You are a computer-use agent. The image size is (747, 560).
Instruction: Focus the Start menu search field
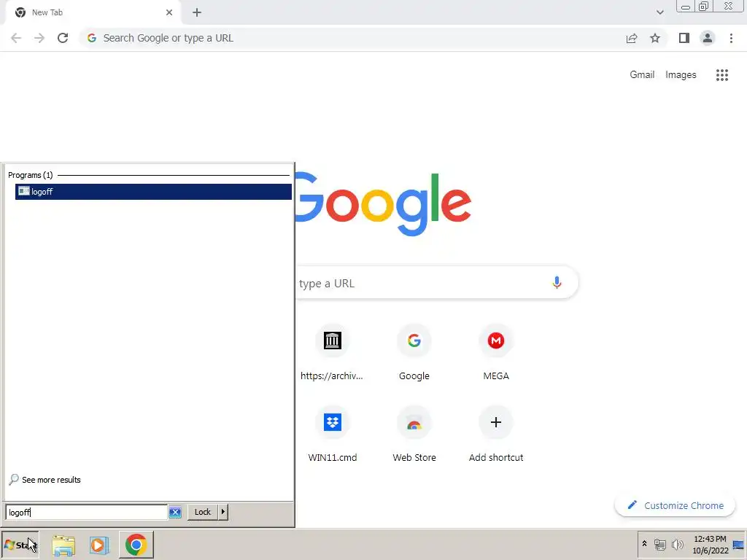pyautogui.click(x=86, y=513)
